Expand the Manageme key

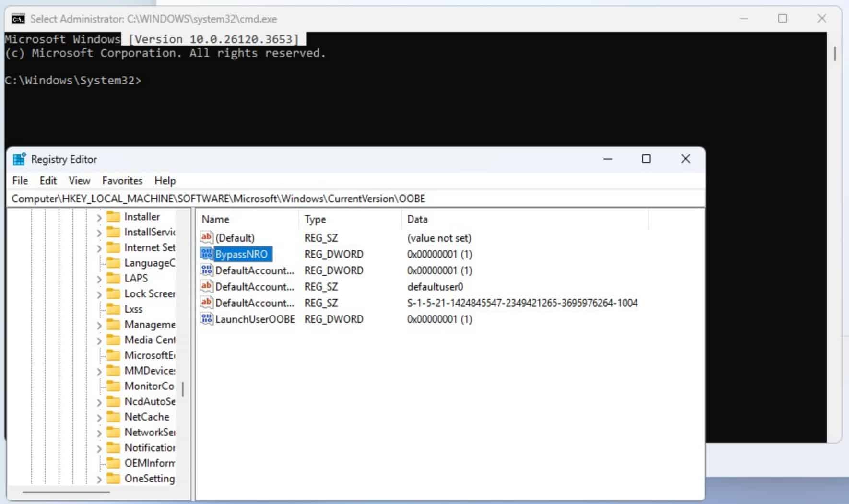[x=99, y=325]
